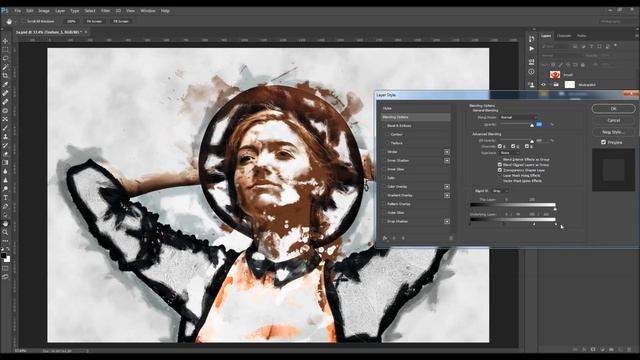
Task: Disable Blend Clipped Layers as Group
Action: click(x=500, y=164)
